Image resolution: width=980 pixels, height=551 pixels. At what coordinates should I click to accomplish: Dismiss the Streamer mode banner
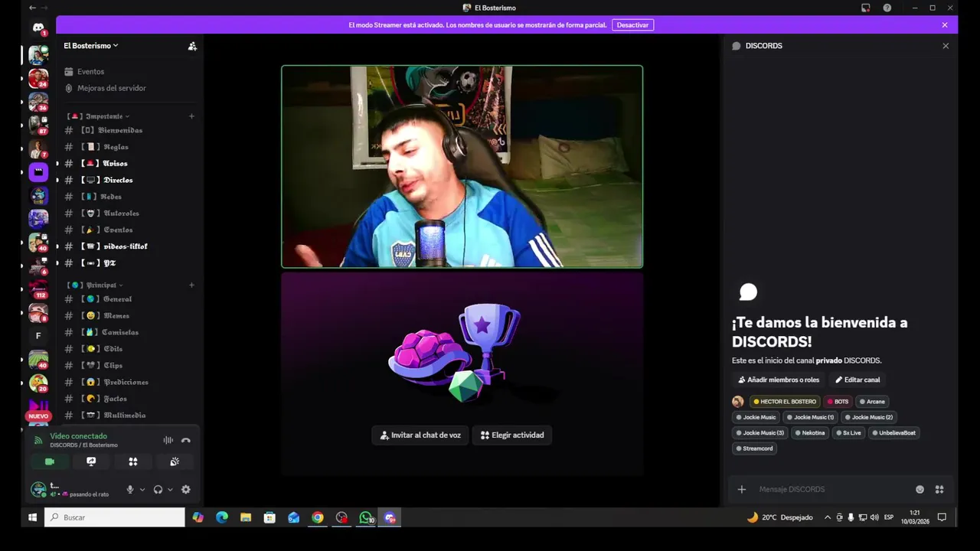(945, 25)
